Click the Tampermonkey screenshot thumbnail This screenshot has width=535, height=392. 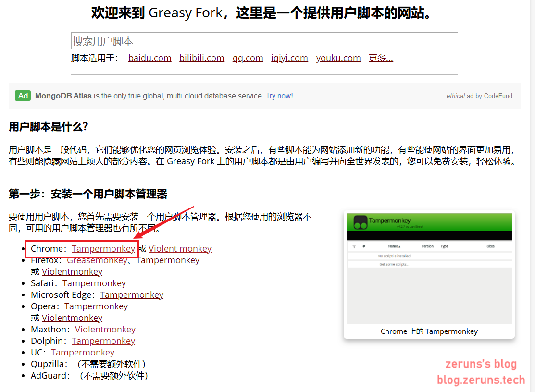(x=429, y=269)
